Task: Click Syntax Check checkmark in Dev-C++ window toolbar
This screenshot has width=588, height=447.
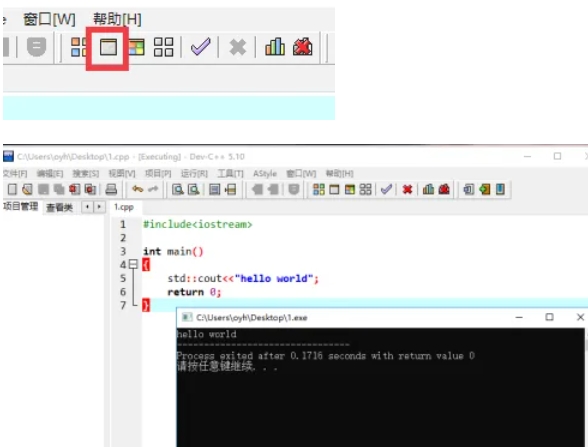Action: click(x=386, y=189)
